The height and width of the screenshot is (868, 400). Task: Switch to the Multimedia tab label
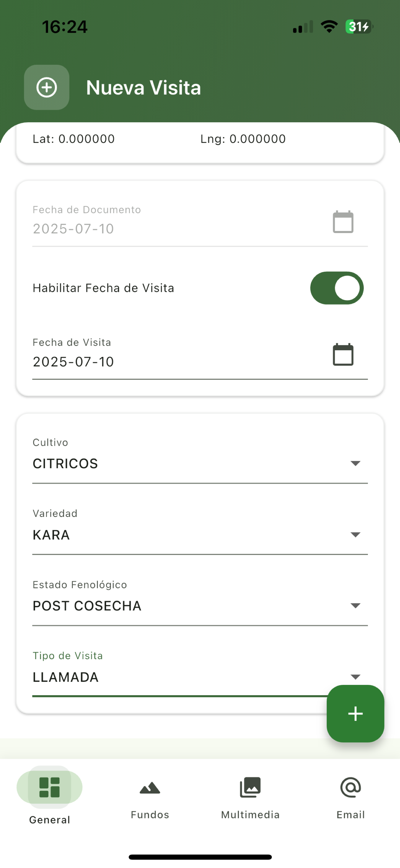coord(250,815)
